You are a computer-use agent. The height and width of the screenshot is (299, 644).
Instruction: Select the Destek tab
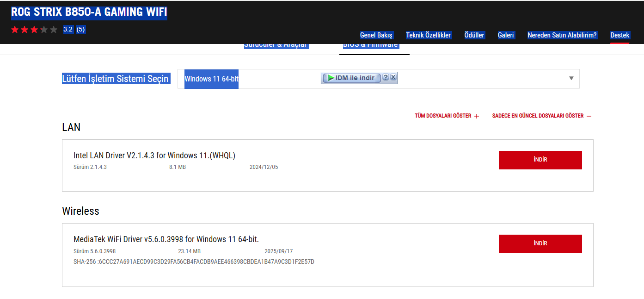619,35
